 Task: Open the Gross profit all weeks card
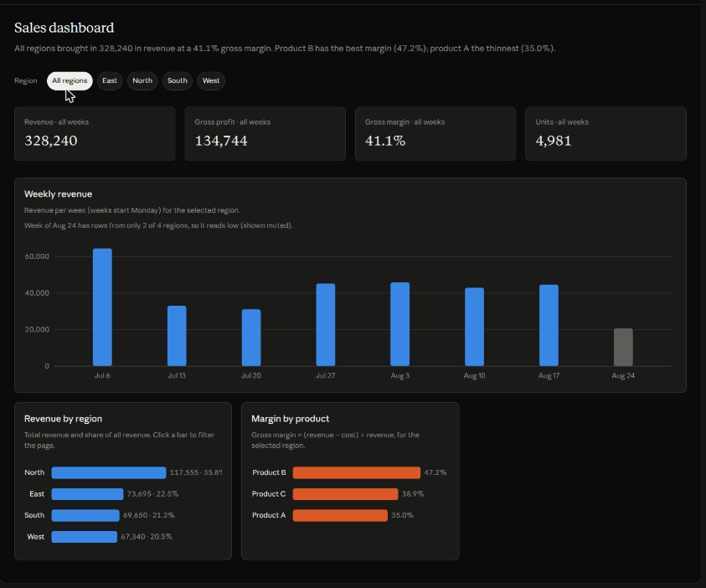click(265, 134)
